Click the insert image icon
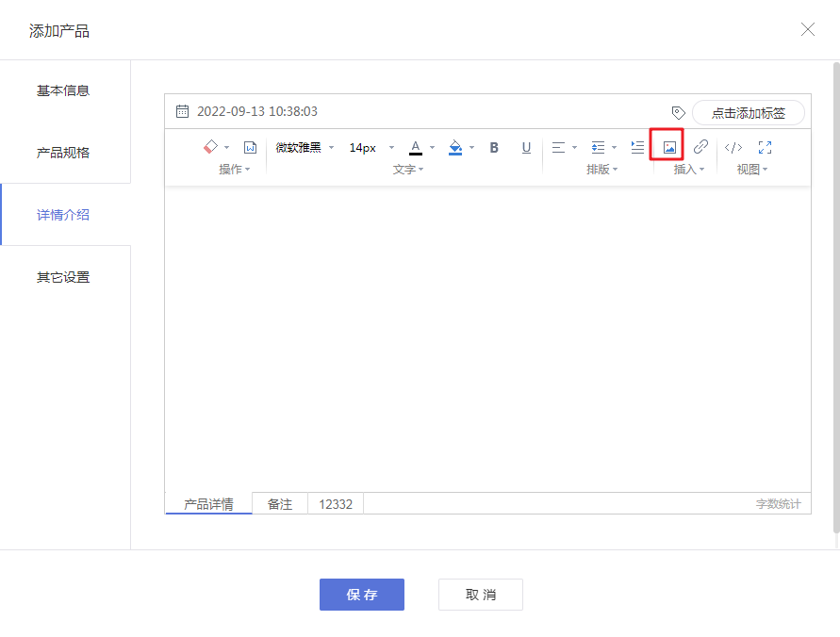Screen dimensions: 840x637 (669, 147)
